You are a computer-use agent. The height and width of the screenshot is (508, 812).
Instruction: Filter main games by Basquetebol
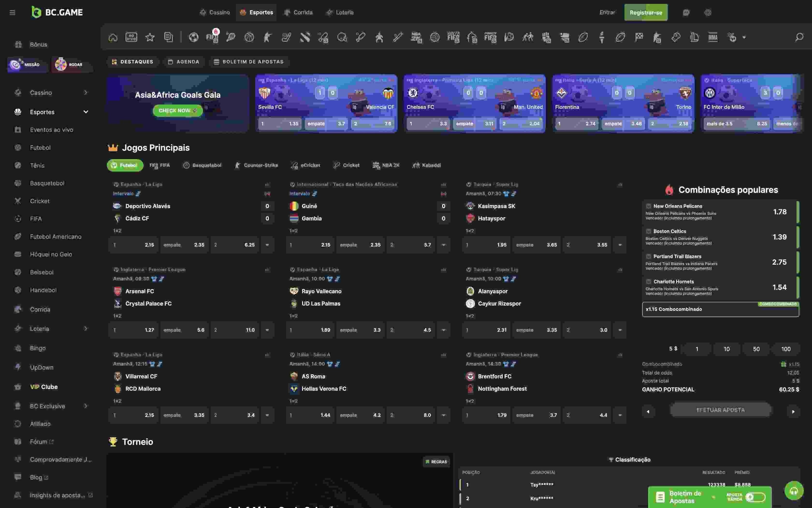point(202,165)
